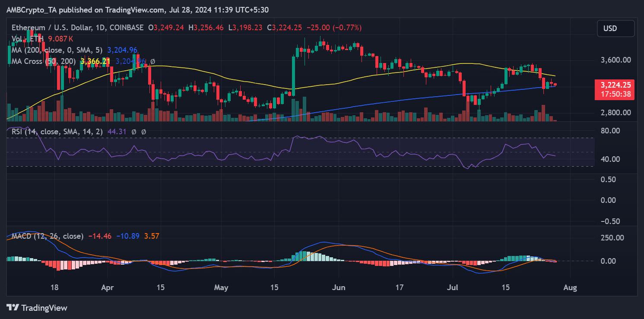
Task: Click the 17 date label on time axis
Action: pyautogui.click(x=400, y=287)
